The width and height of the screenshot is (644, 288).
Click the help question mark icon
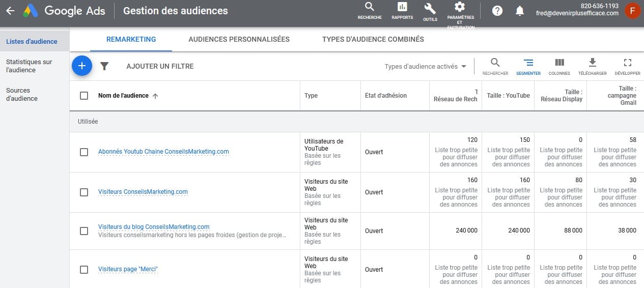pos(497,11)
